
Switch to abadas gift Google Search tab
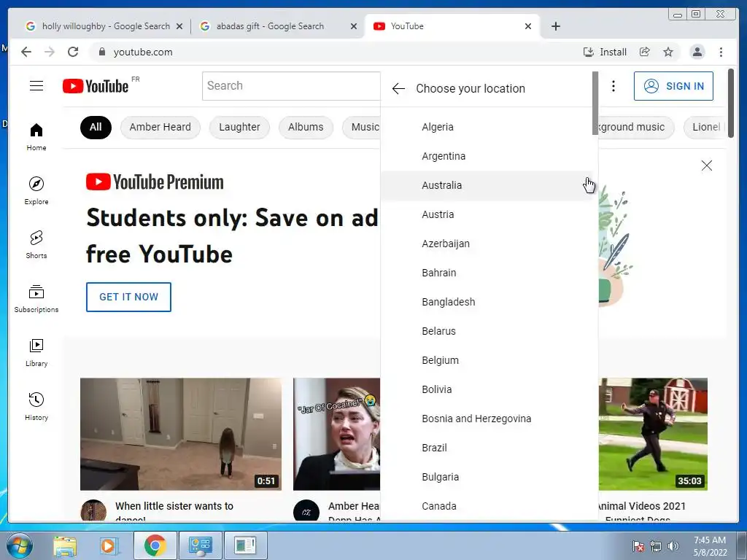pos(270,26)
